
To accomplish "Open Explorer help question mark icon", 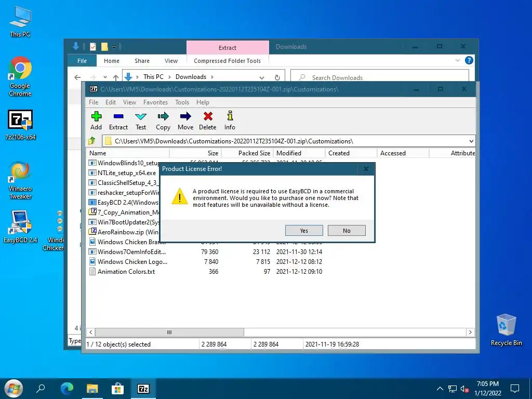I will coord(469,60).
